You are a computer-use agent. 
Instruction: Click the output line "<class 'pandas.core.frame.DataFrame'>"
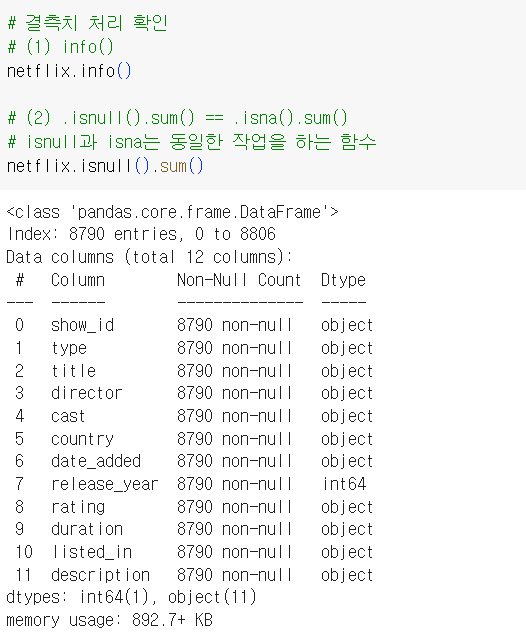pos(172,212)
